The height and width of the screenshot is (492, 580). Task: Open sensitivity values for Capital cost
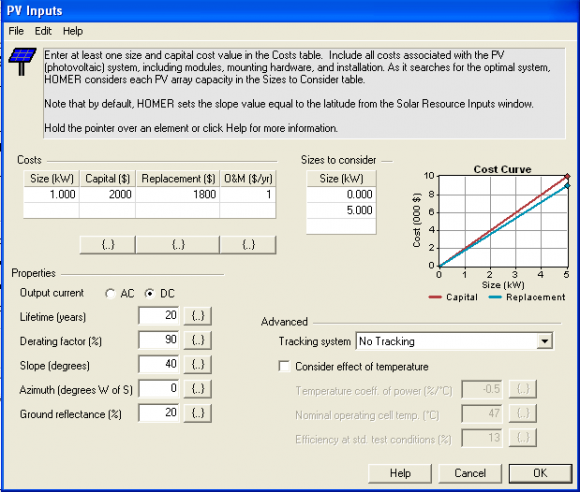click(108, 245)
